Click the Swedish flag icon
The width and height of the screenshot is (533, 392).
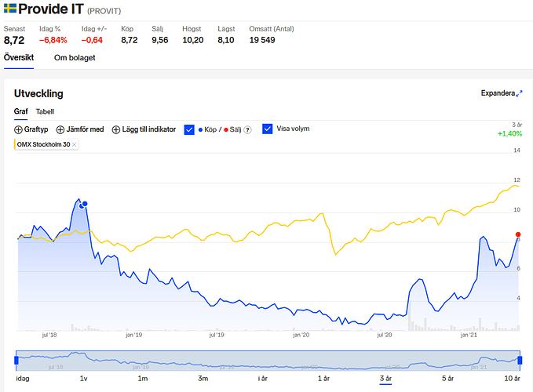pos(10,9)
